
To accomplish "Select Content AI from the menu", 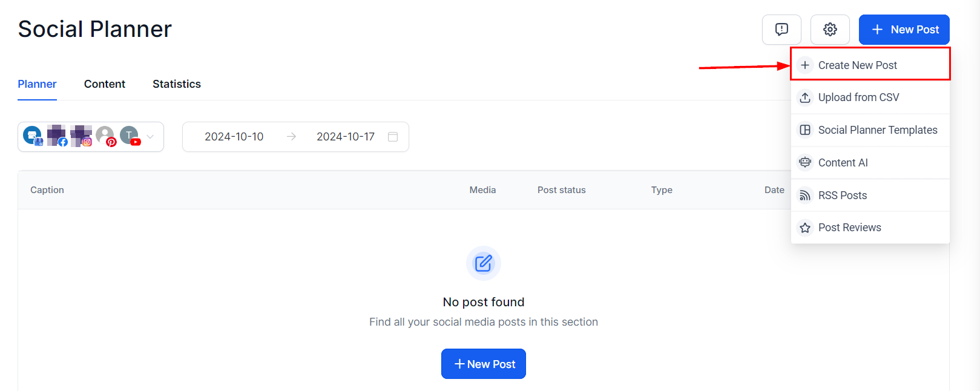I will (x=843, y=163).
